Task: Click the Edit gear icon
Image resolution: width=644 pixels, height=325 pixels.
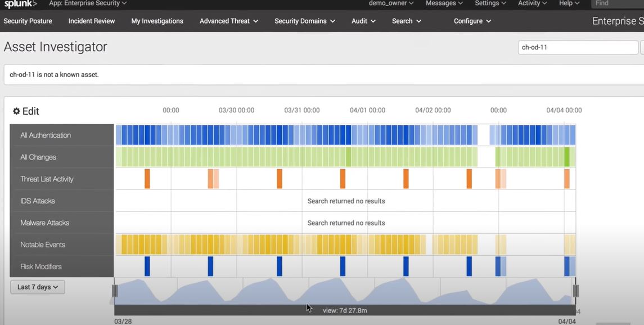Action: pyautogui.click(x=16, y=111)
